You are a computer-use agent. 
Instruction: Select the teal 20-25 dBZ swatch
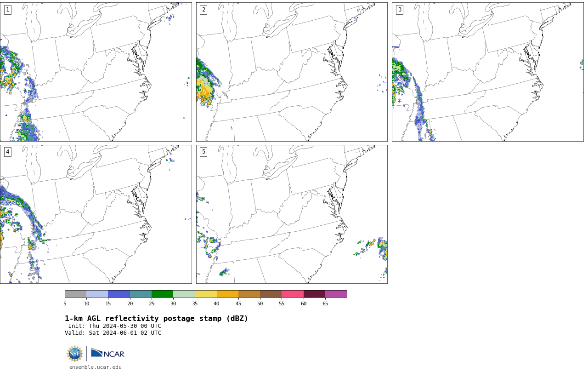[x=141, y=294]
